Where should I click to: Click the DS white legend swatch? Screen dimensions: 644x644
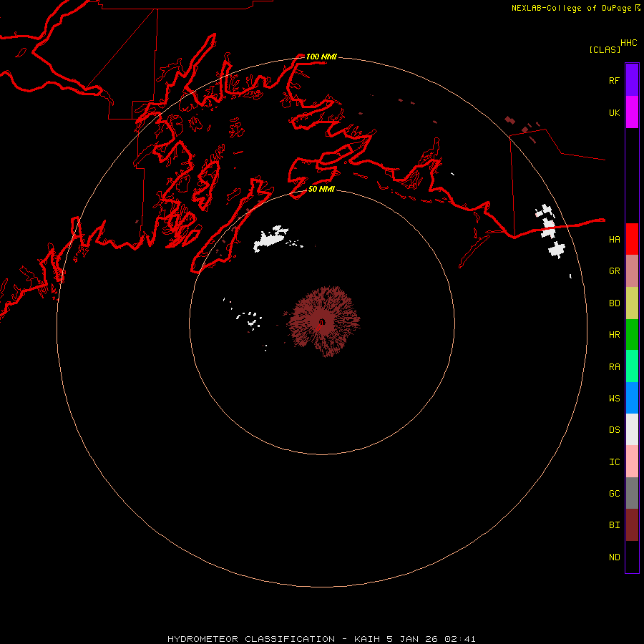632,429
